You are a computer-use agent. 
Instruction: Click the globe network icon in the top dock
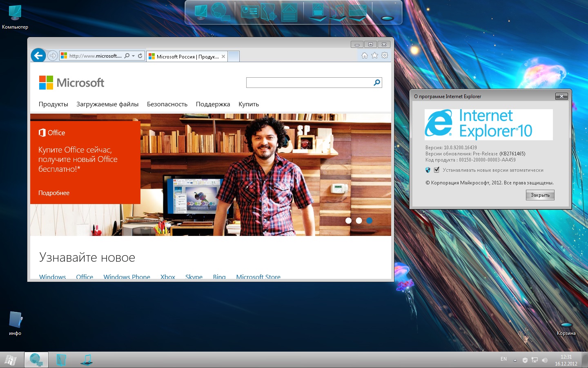(220, 11)
